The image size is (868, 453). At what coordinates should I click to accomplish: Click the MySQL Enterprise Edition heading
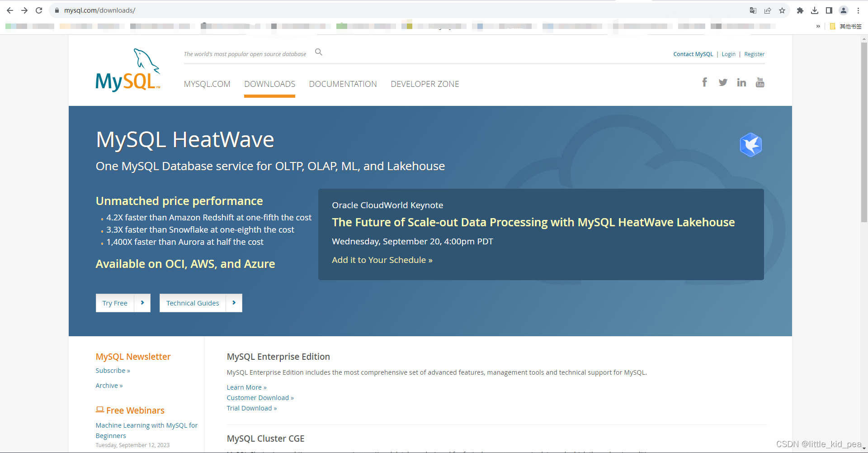[278, 357]
